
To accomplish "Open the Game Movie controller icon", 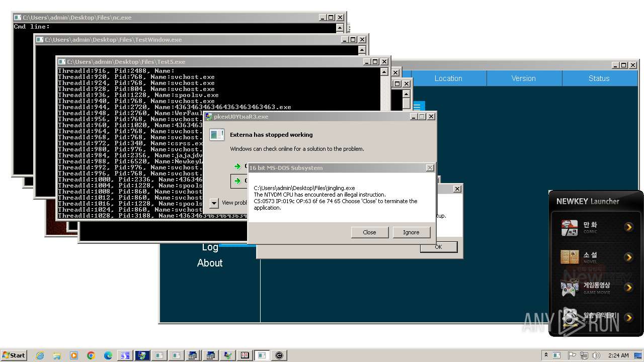I will tap(569, 288).
